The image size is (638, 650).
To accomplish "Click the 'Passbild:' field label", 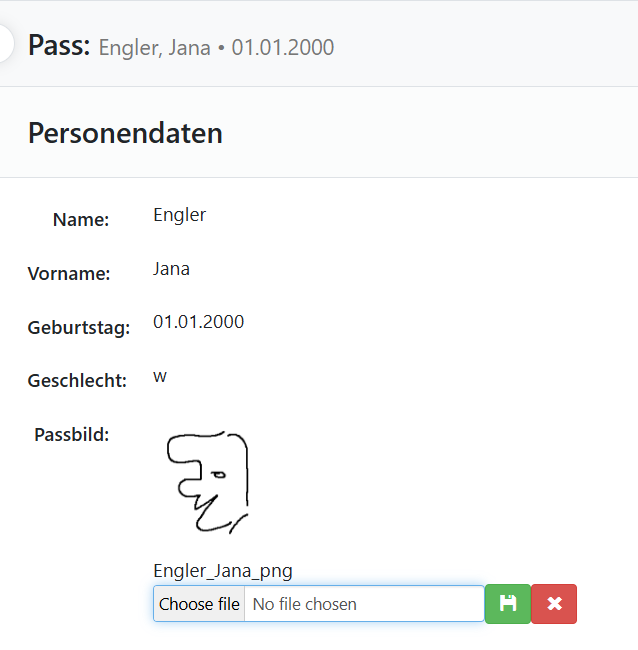I will point(71,434).
